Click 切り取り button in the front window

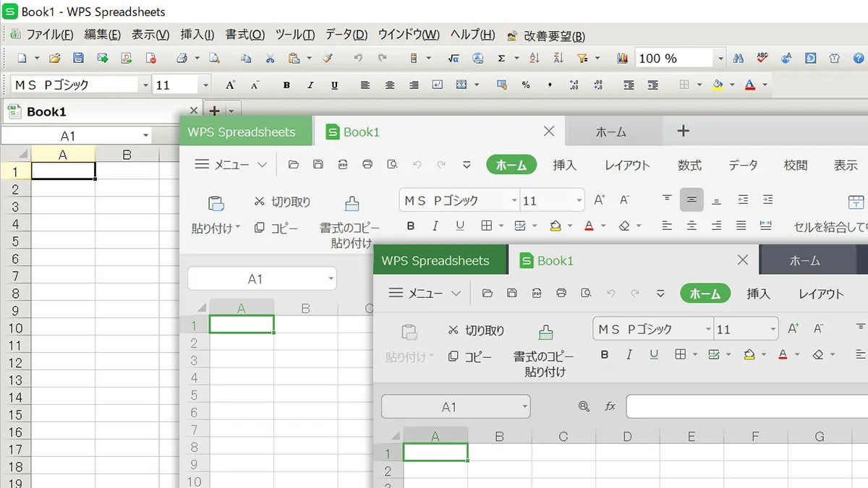[476, 330]
